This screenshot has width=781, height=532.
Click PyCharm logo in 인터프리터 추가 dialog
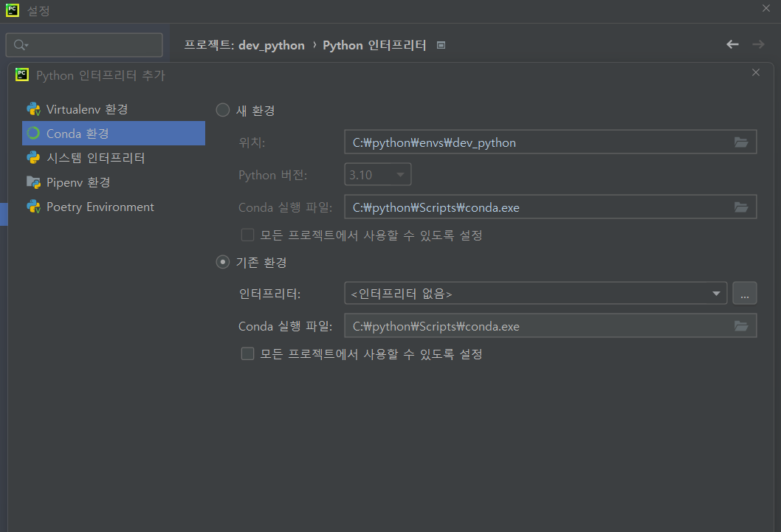22,75
